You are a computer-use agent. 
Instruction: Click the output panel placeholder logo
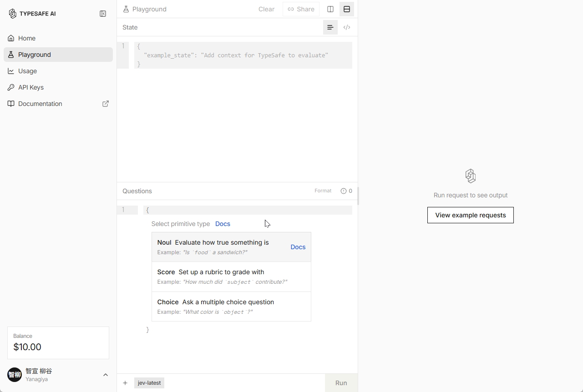click(x=471, y=176)
